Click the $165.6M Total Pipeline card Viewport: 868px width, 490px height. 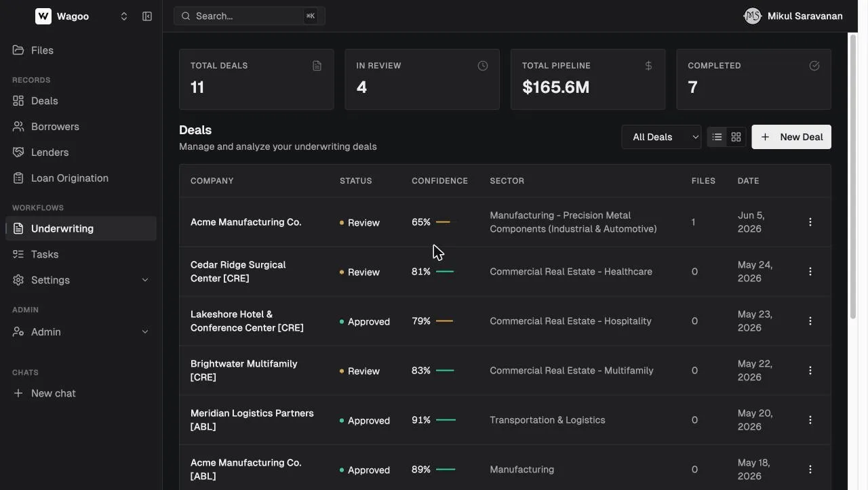[x=588, y=79]
